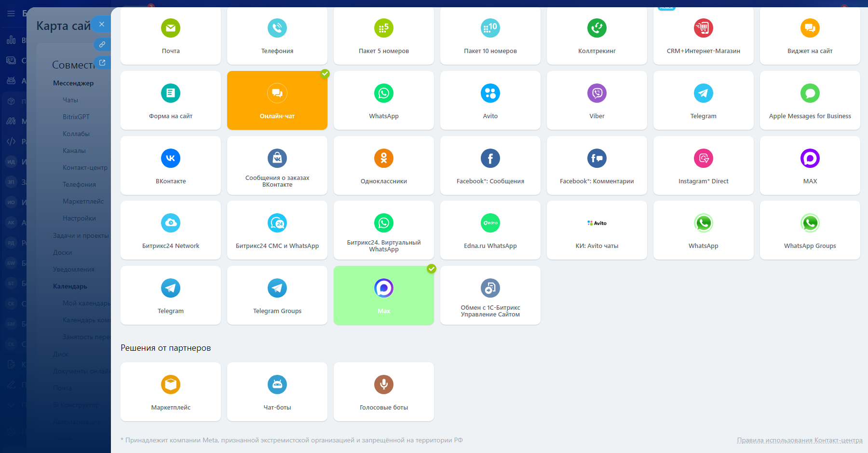868x453 pixels.
Task: Copy the slider link with the chain icon
Action: pos(102,44)
